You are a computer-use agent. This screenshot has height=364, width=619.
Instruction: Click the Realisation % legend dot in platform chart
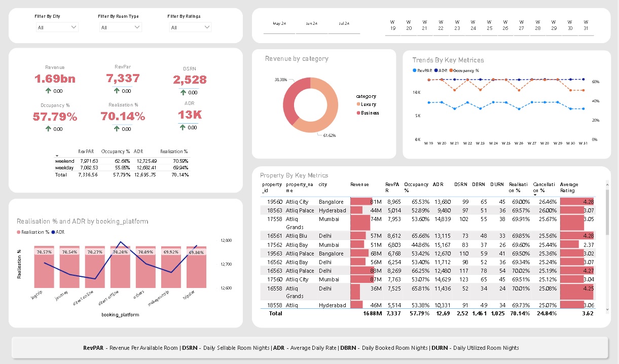[19, 232]
